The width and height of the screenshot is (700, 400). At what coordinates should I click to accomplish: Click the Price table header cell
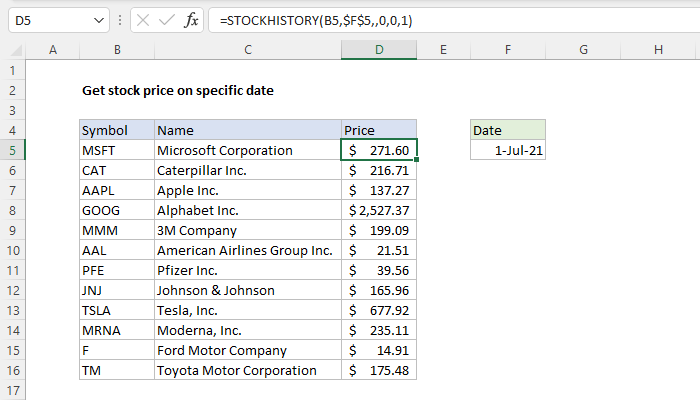[x=379, y=130]
